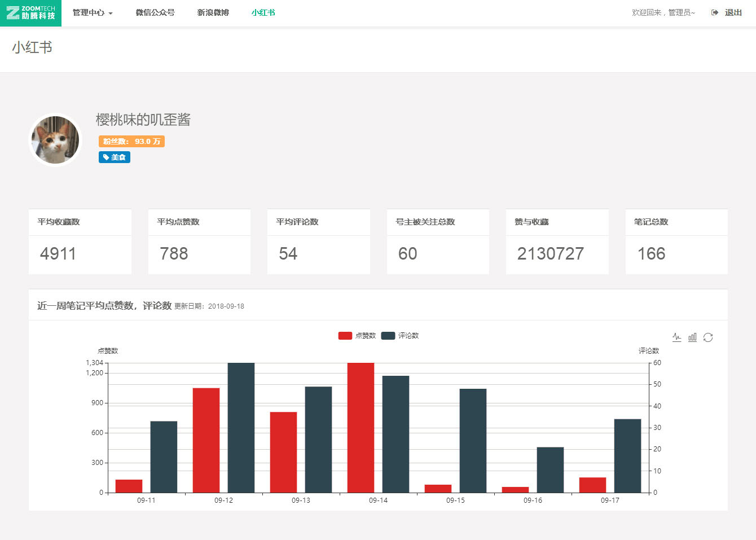Viewport: 756px width, 540px height.
Task: Click the chart restore refresh icon
Action: [708, 337]
